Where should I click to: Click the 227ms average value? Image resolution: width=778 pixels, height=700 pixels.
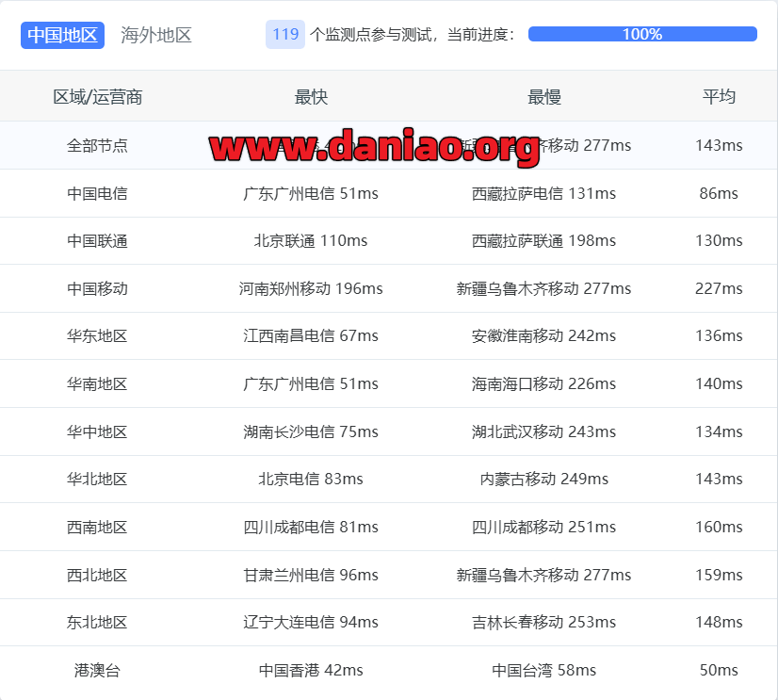click(719, 288)
